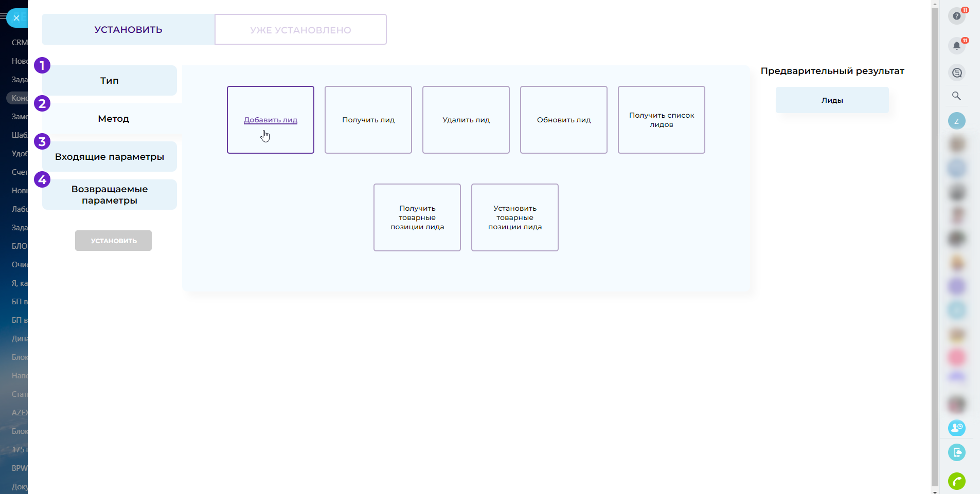Screen dimensions: 980x494
Task: Open the mobile cloud app icon
Action: tap(957, 452)
